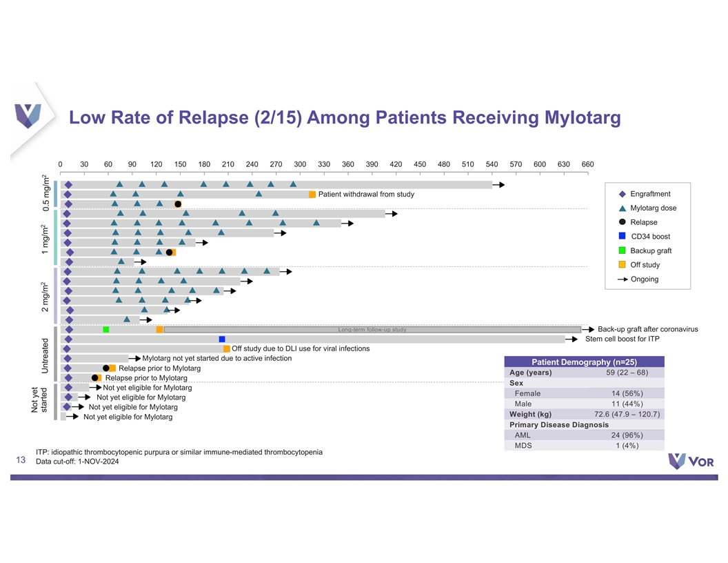Click the value 59 (22 – 68)
The height and width of the screenshot is (563, 728).
[627, 373]
